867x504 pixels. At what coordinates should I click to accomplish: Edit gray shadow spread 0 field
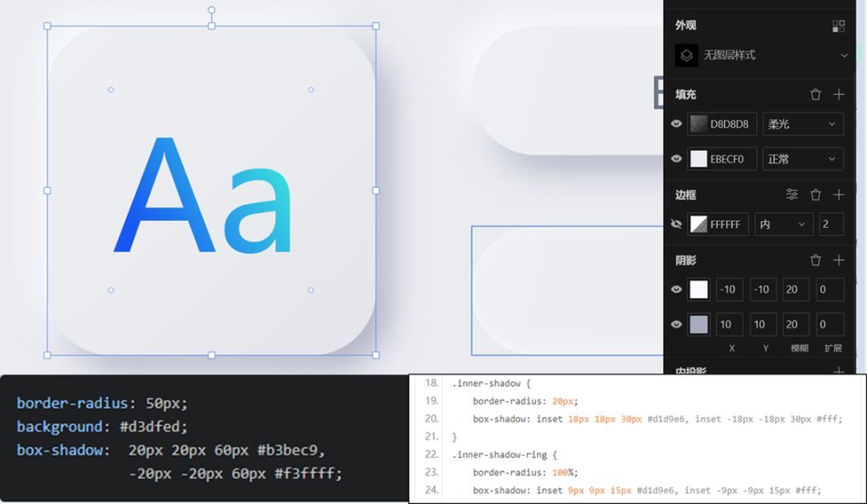(830, 324)
